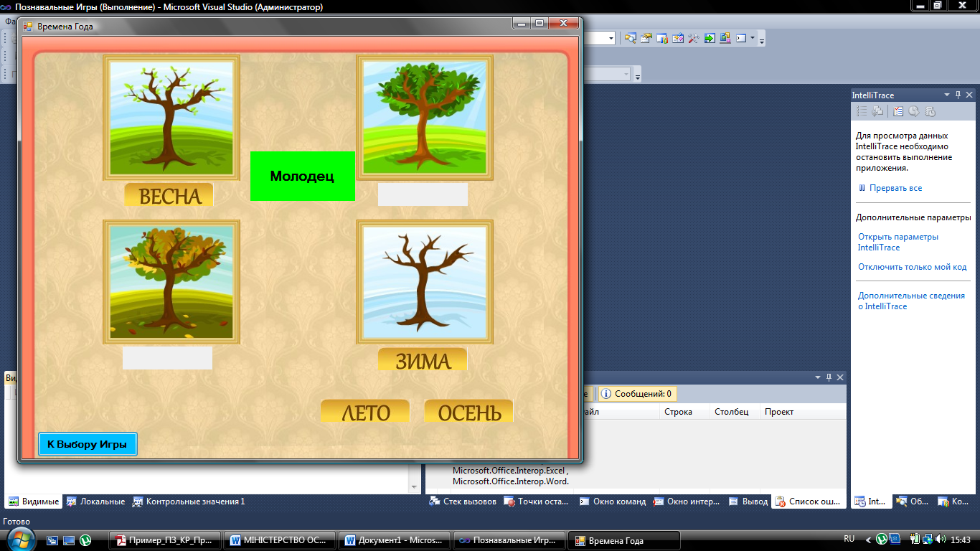Open the upper toolbar overflow options arrow
Screen dimensions: 980x551
[762, 40]
